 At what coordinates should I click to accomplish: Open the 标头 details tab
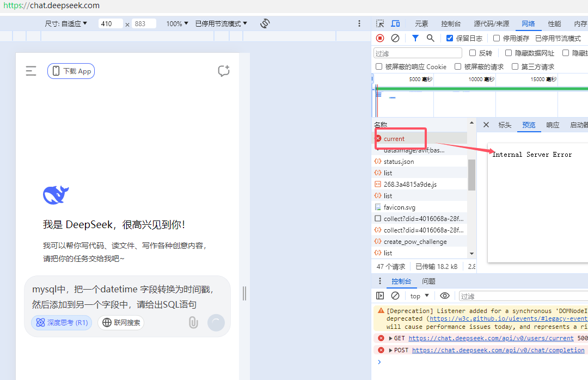[505, 125]
